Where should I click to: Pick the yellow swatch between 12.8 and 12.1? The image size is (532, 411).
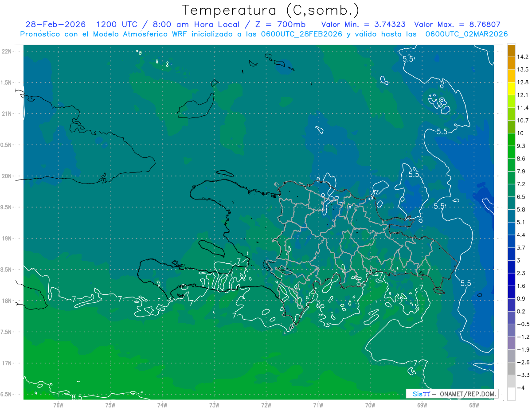[x=511, y=89]
